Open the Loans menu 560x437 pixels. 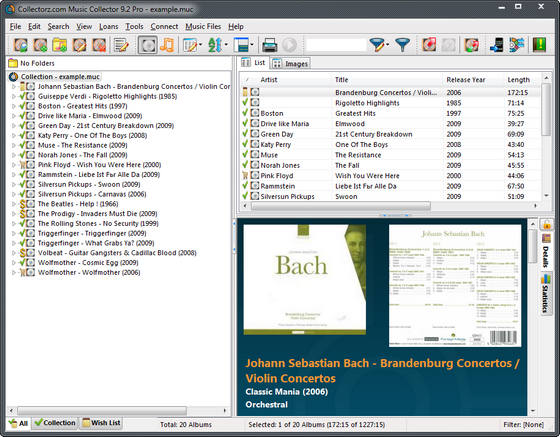point(109,27)
